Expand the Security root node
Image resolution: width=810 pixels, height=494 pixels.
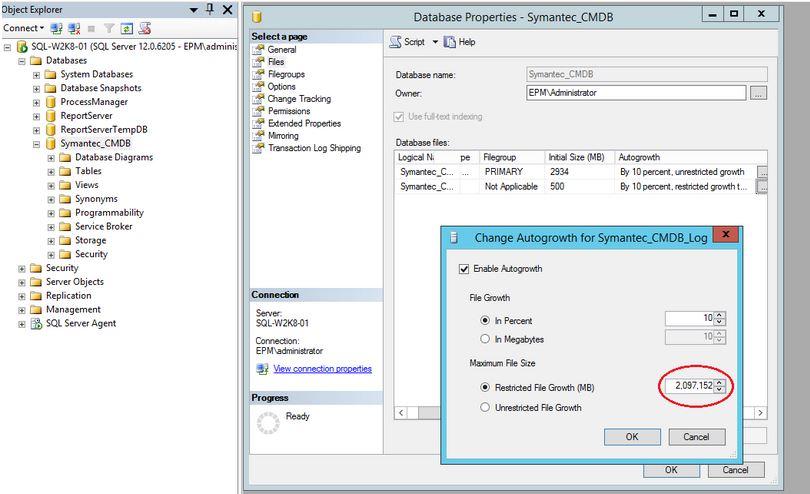(22, 268)
